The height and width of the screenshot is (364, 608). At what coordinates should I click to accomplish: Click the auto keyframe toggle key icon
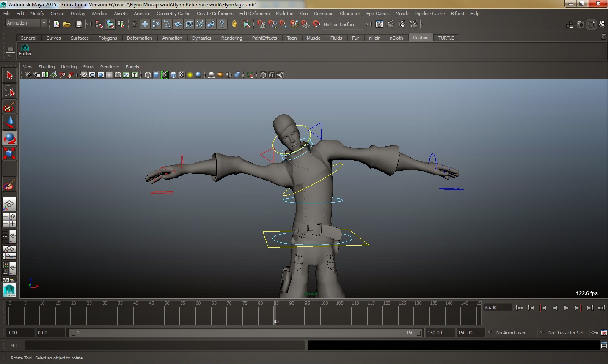594,333
